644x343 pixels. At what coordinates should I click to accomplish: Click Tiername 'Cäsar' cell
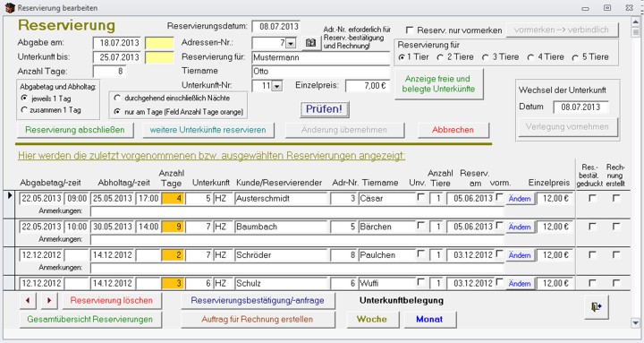[386, 198]
